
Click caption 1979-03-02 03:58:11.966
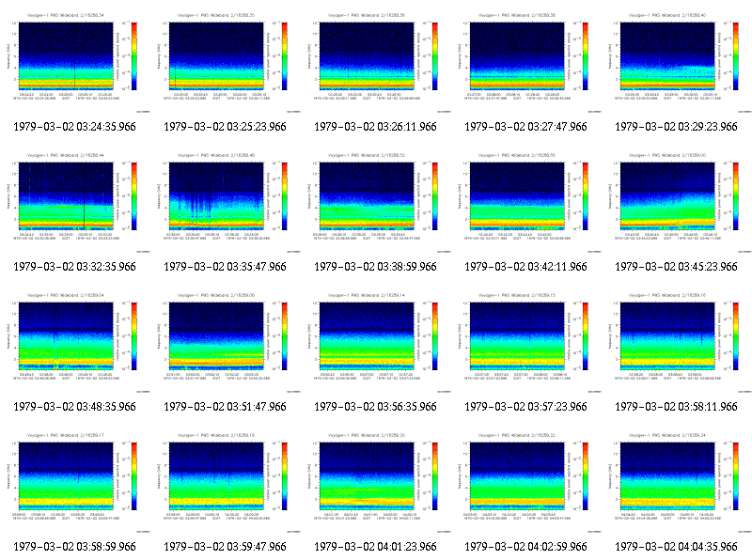point(676,407)
